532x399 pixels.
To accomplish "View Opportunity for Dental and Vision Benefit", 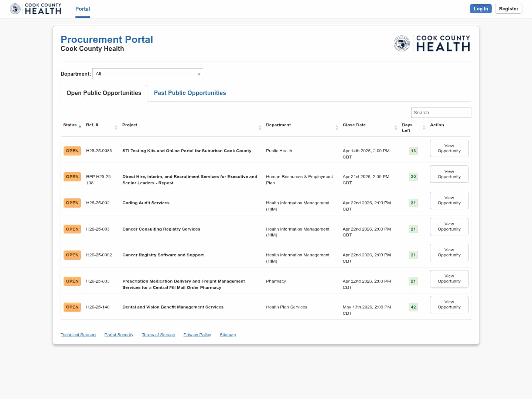I will coord(449,304).
